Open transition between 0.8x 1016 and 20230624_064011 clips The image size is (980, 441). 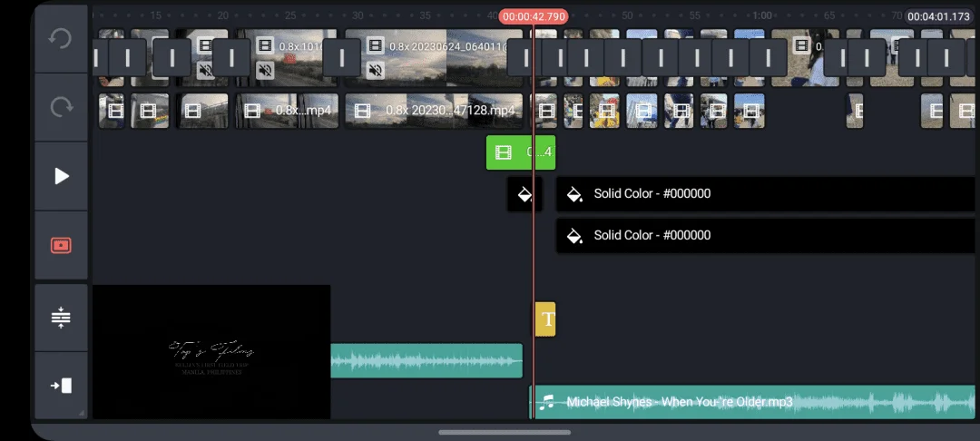342,57
